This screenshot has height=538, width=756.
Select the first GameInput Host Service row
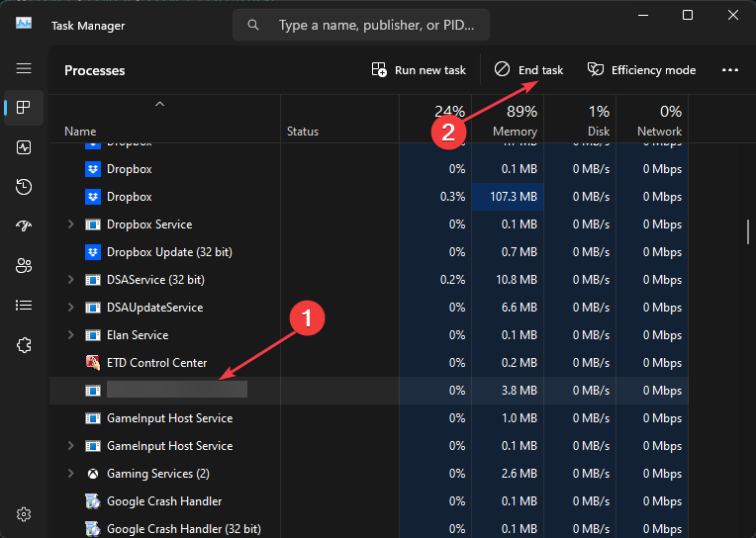click(369, 418)
